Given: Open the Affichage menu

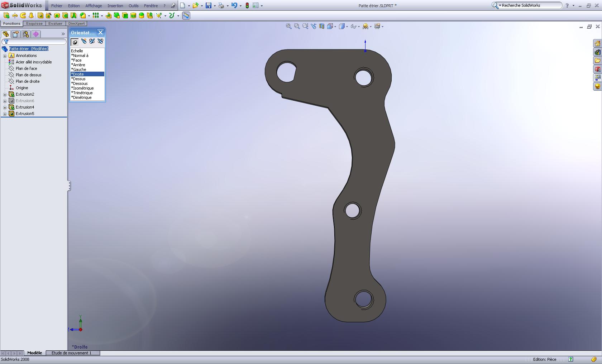Looking at the screenshot, I should coord(94,6).
